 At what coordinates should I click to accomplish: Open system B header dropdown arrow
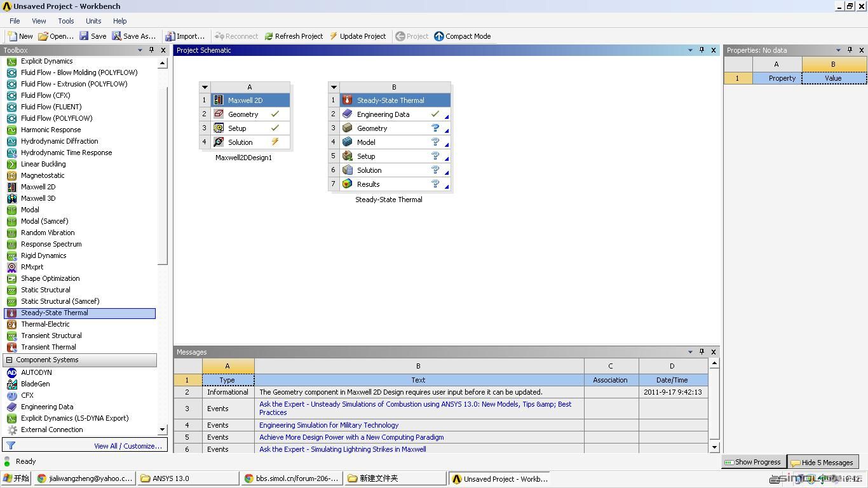(x=334, y=87)
